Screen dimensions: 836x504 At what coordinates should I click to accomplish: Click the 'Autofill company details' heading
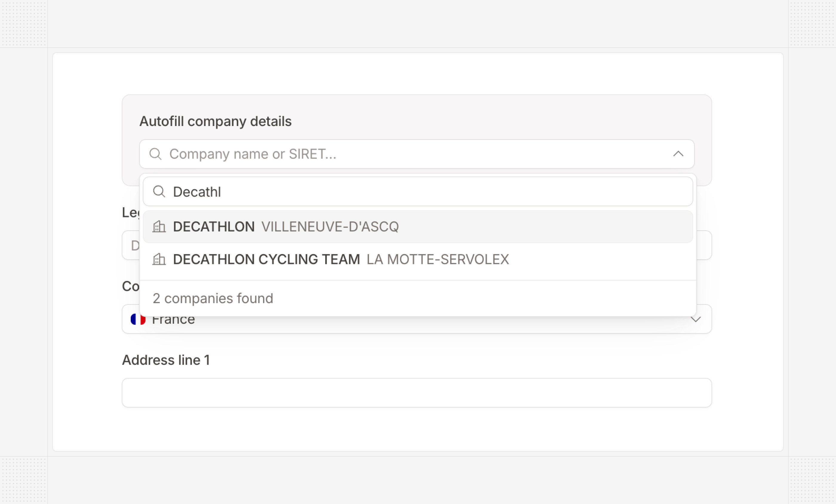[x=216, y=122]
